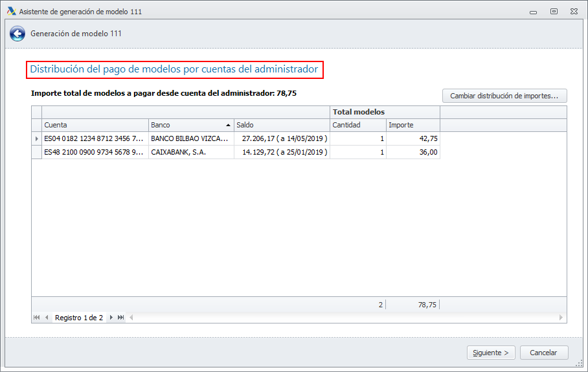
Task: Click sort arrow on Banco column
Action: pyautogui.click(x=228, y=125)
